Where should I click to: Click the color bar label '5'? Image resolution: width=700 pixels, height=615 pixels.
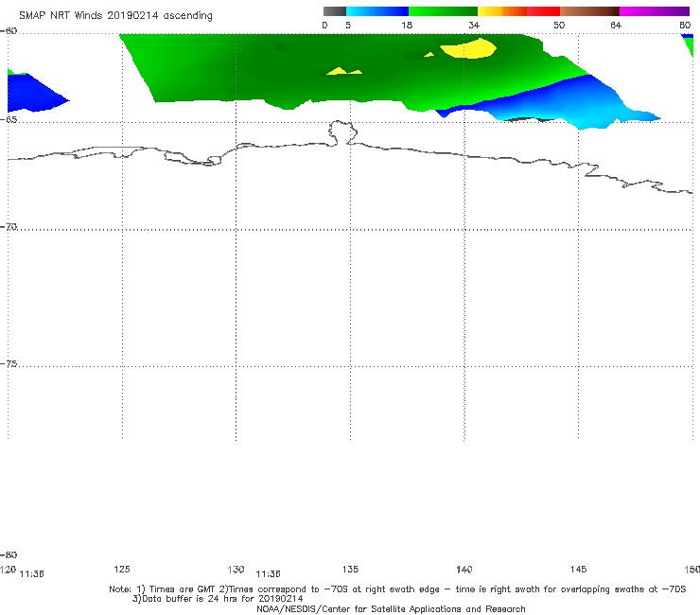click(348, 26)
